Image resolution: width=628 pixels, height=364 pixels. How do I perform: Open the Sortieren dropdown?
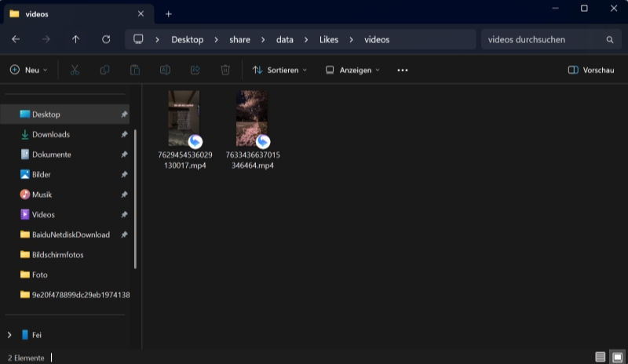(x=280, y=70)
